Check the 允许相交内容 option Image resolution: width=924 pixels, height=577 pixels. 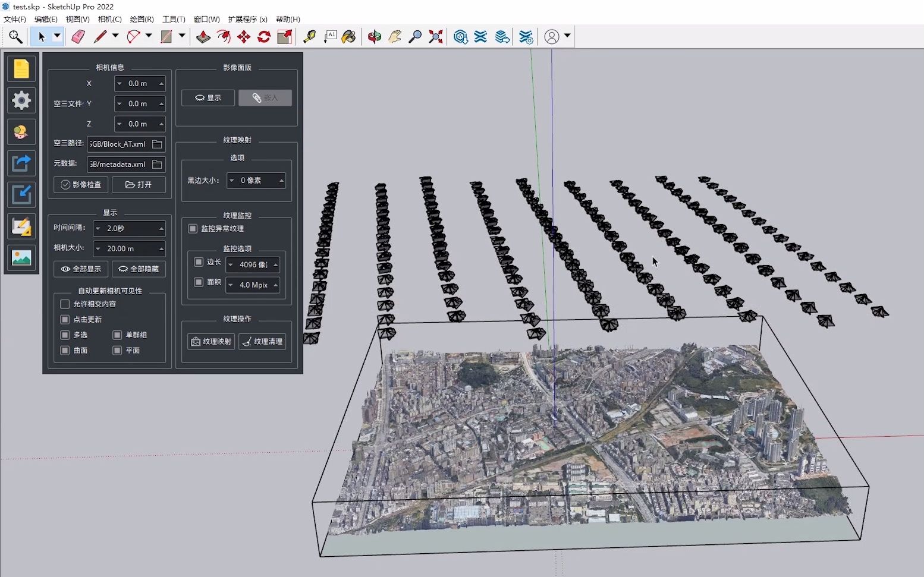pyautogui.click(x=65, y=304)
